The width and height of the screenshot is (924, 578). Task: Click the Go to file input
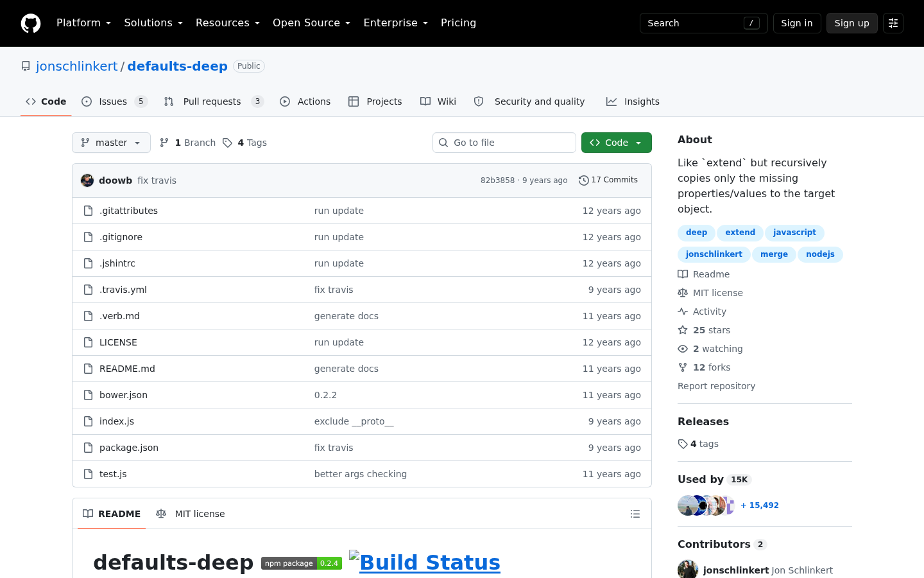coord(504,143)
